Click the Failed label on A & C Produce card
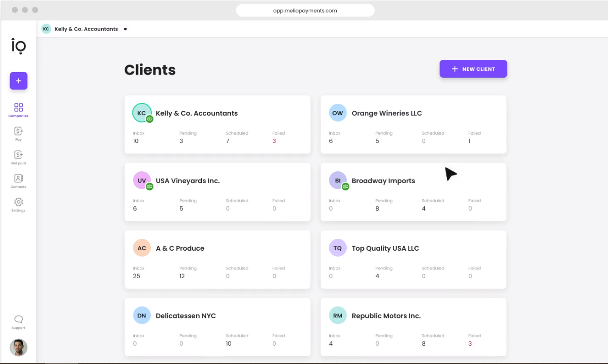Viewport: 608px width, 364px height. pyautogui.click(x=279, y=268)
